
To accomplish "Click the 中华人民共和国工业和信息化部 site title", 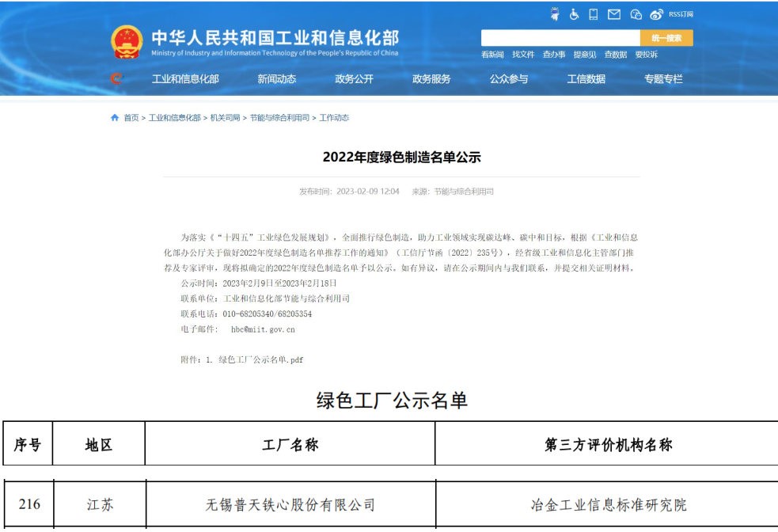I will click(x=275, y=38).
